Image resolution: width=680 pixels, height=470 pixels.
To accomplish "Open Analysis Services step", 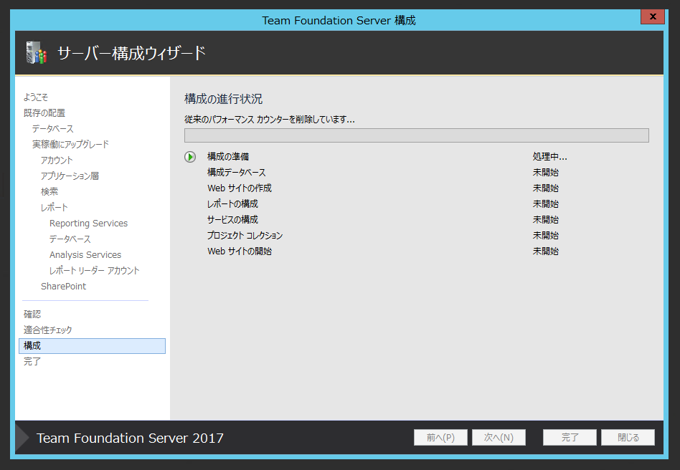I will click(85, 255).
